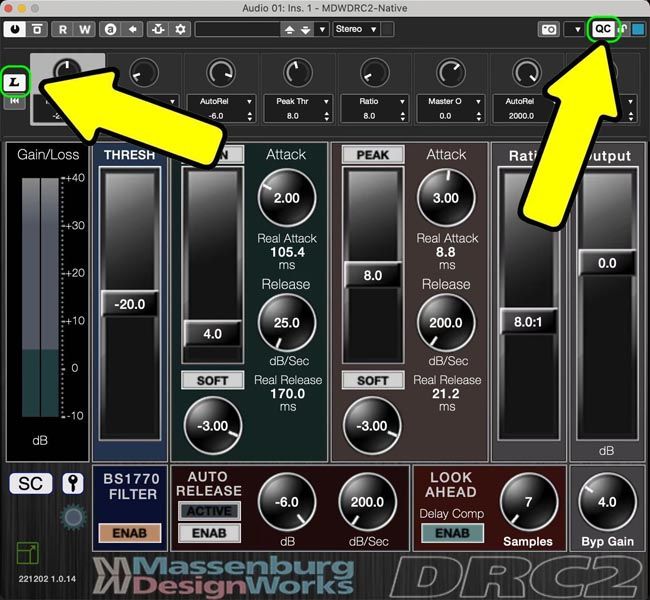This screenshot has height=600, width=650.
Task: Click the Gain/Loss meter display
Action: coord(40,297)
